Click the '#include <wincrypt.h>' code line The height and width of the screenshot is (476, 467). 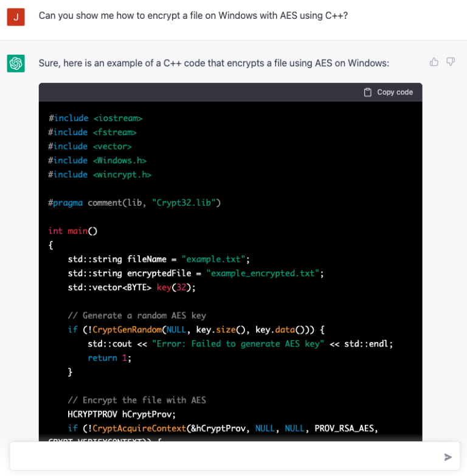100,174
